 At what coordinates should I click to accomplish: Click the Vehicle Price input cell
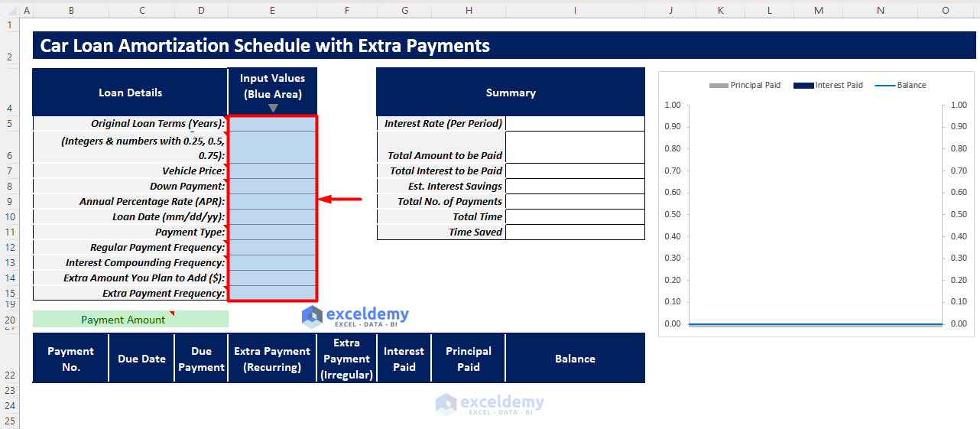pos(272,171)
